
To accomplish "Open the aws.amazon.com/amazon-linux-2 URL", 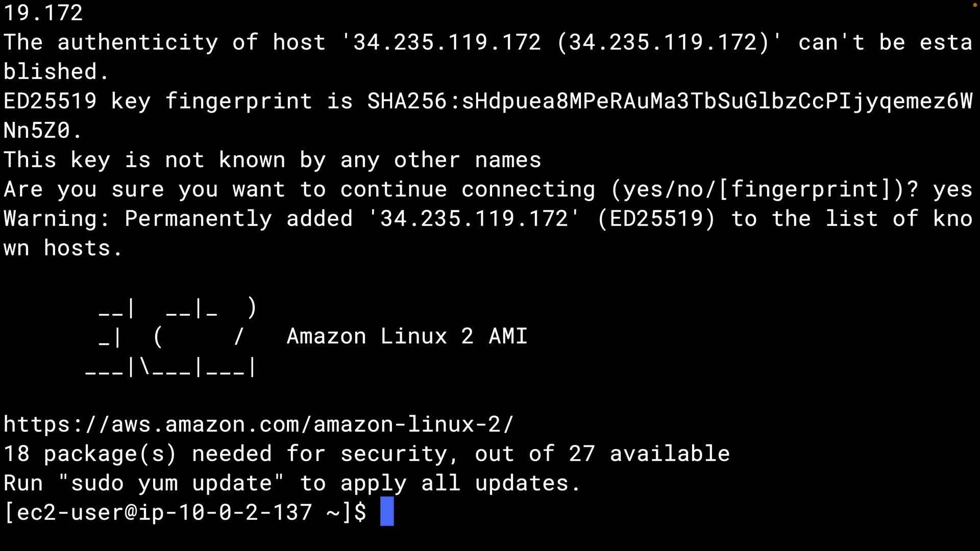I will coord(258,424).
